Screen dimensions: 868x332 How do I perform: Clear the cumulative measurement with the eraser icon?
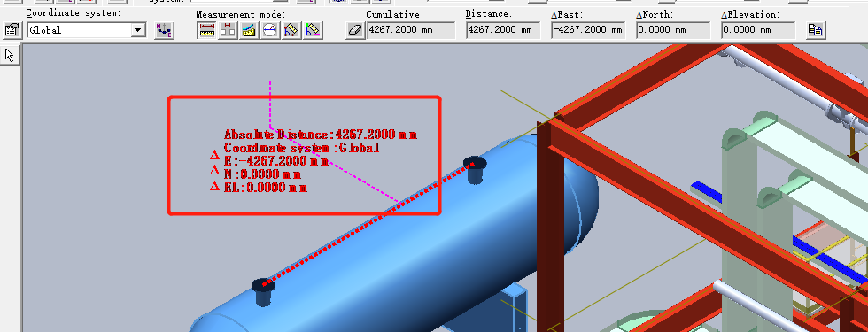point(355,30)
